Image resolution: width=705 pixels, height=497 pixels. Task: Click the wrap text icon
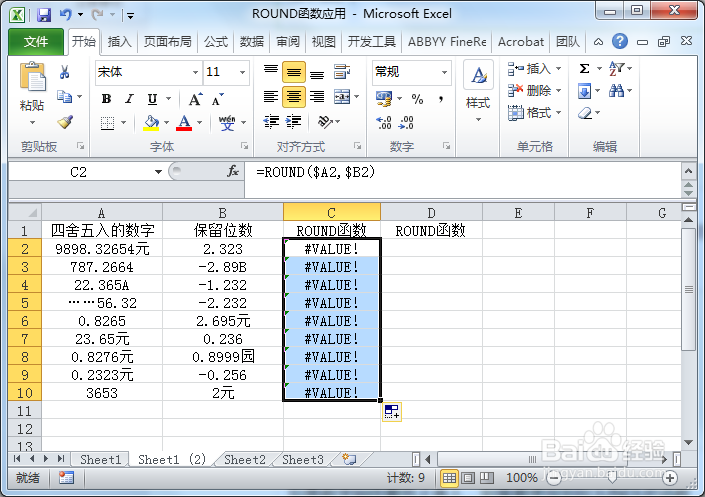pos(342,72)
